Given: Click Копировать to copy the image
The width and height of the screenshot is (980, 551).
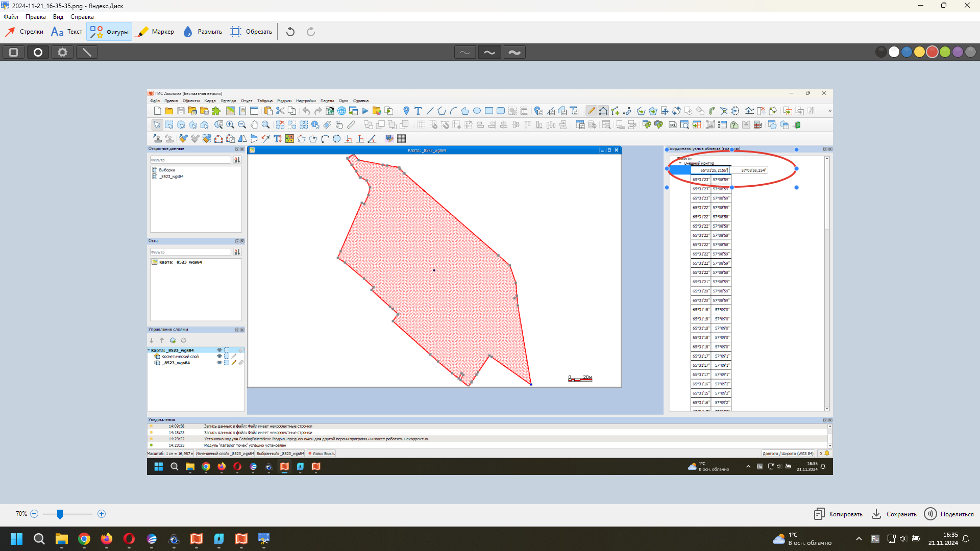Looking at the screenshot, I should [x=839, y=514].
